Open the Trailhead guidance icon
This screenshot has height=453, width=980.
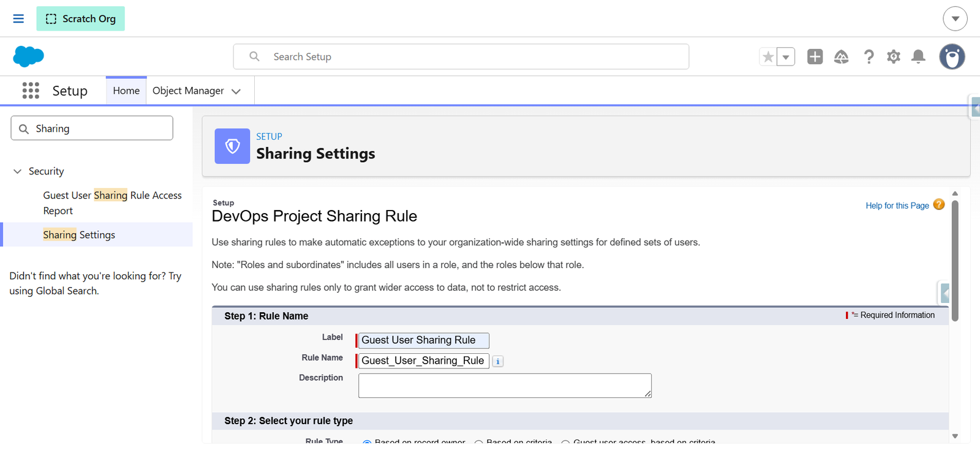coord(841,57)
